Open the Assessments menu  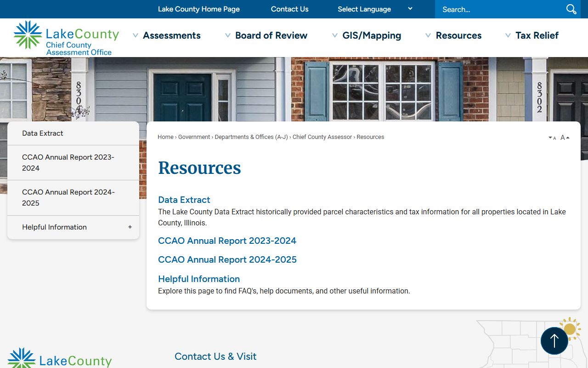(172, 35)
